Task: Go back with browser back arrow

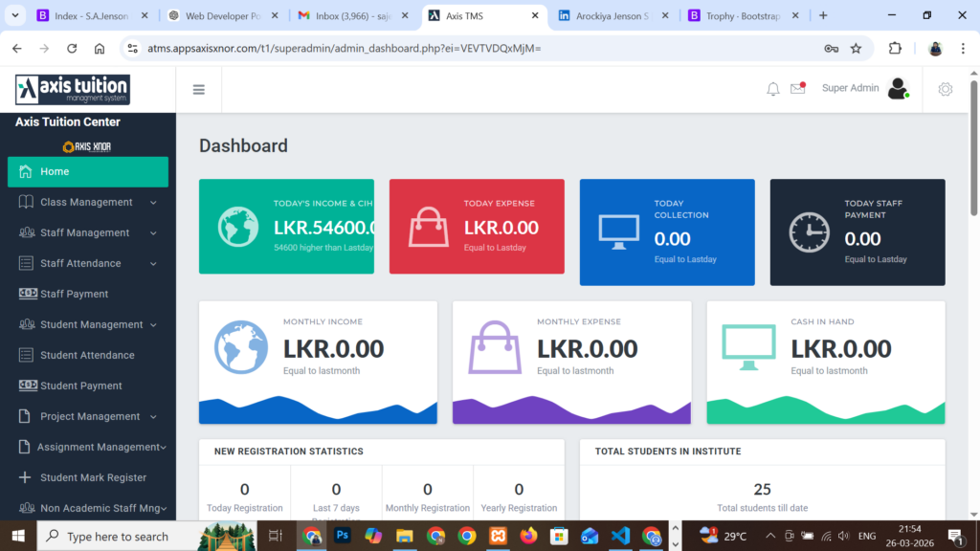Action: tap(17, 48)
